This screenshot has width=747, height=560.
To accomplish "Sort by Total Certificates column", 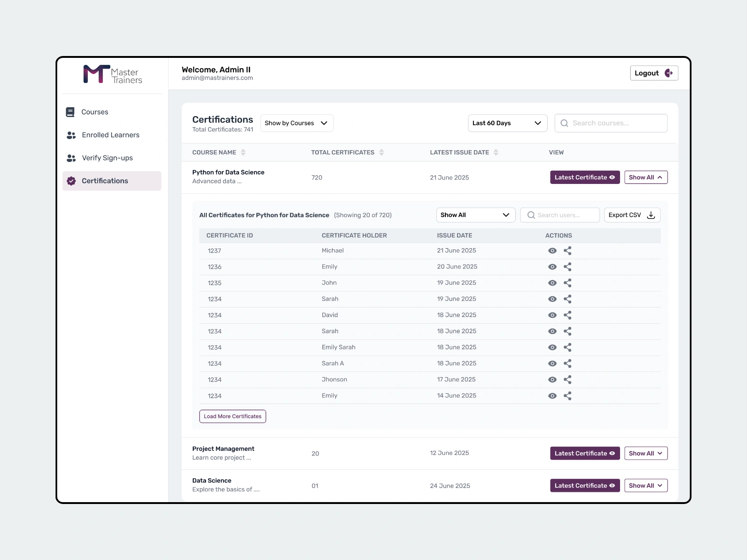I will (x=381, y=152).
